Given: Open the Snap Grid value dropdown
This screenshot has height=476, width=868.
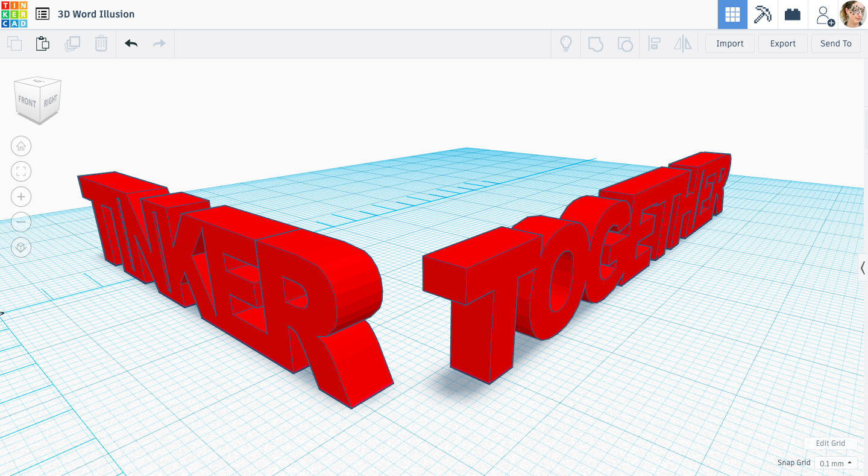Looking at the screenshot, I should point(835,463).
